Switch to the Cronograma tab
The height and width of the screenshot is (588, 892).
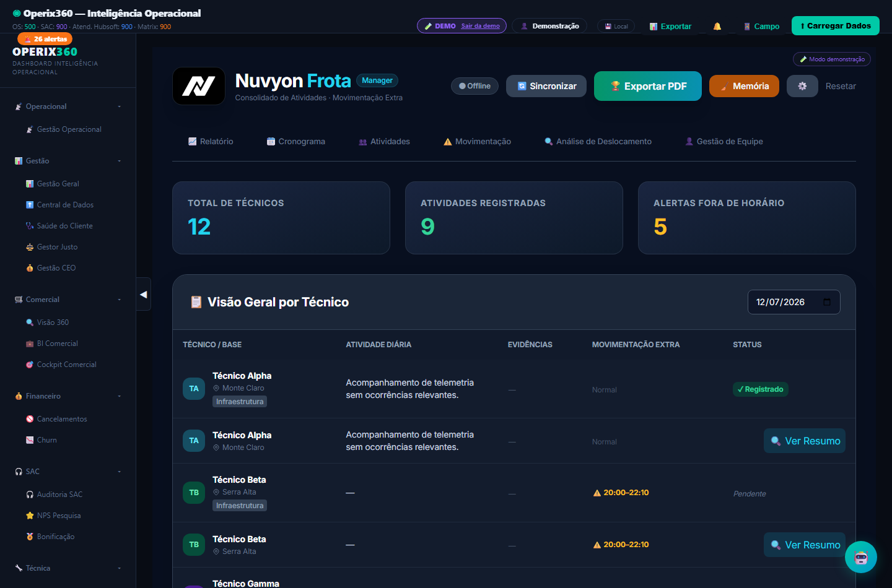point(295,142)
